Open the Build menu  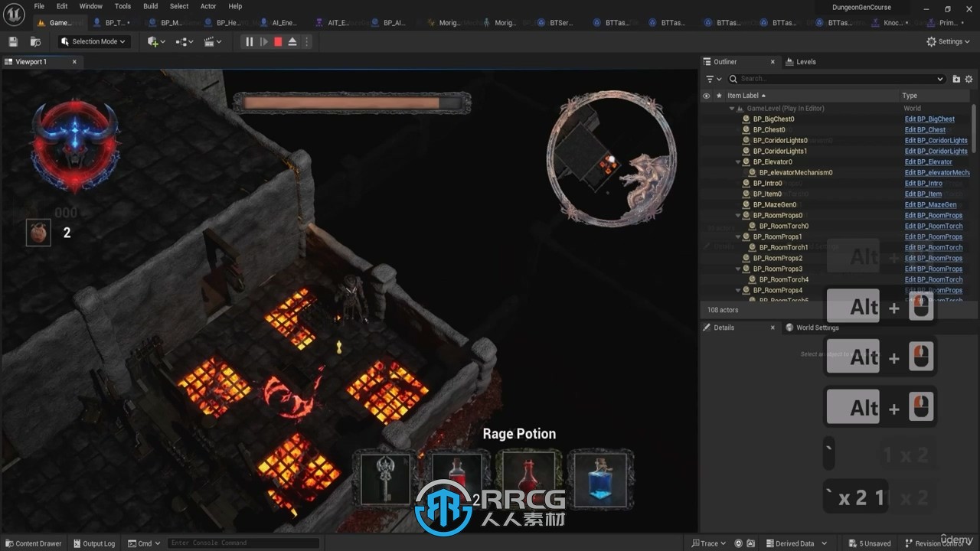151,6
